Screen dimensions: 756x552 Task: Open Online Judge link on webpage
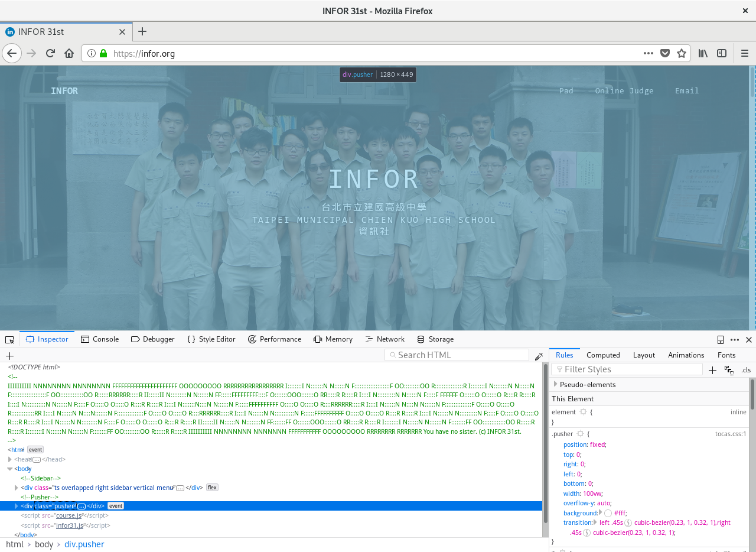point(624,90)
